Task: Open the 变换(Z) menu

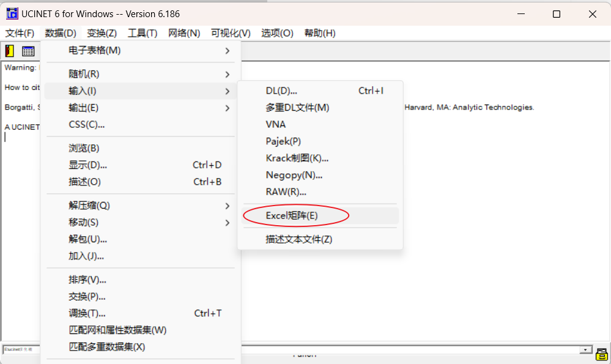Action: point(102,33)
